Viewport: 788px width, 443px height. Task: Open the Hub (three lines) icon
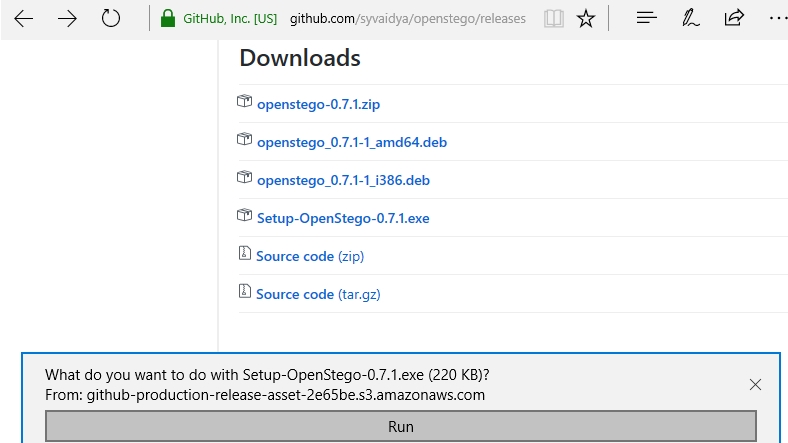coord(646,18)
